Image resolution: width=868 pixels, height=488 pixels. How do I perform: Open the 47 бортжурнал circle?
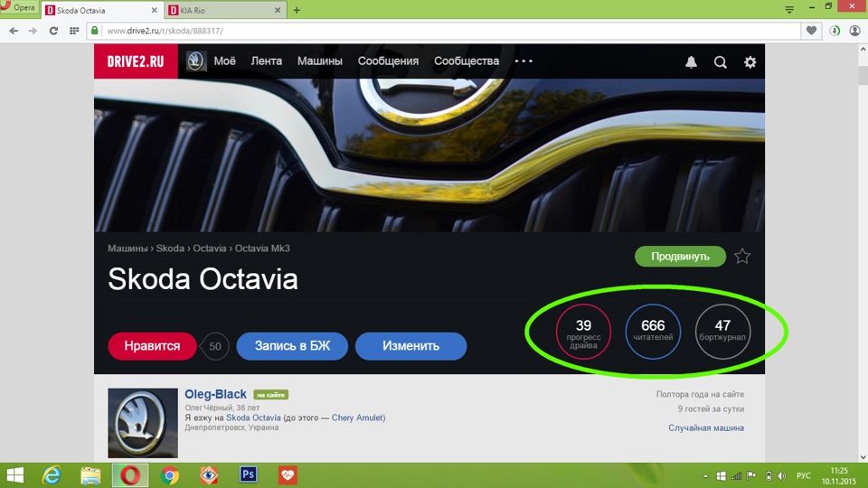pos(722,332)
